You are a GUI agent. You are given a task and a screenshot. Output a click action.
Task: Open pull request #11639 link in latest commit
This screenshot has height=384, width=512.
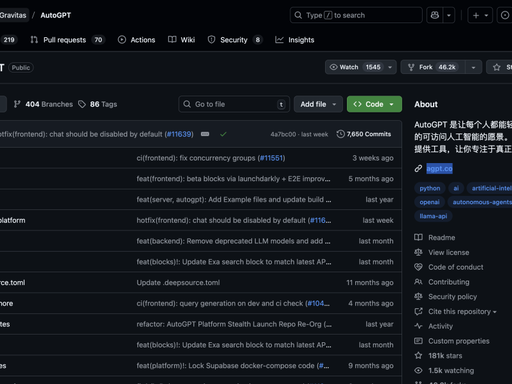[179, 134]
